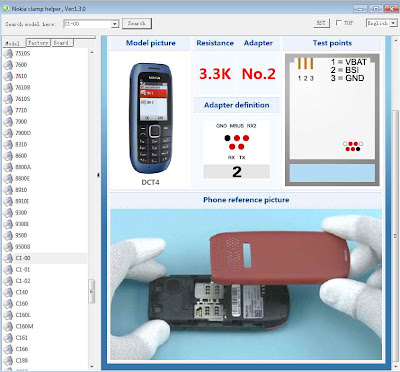Click the icon next to C160
Image resolution: width=400 pixels, height=372 pixels.
point(8,303)
